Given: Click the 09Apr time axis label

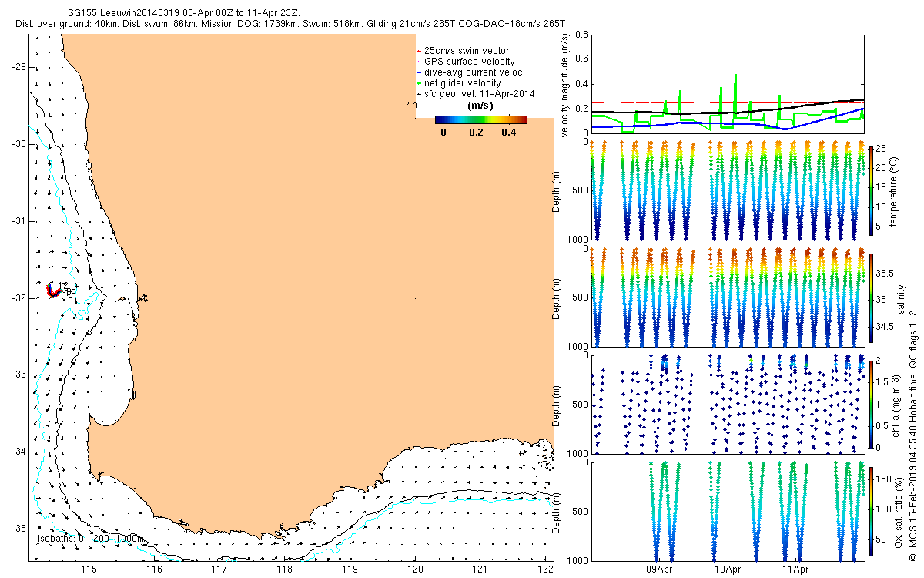Looking at the screenshot, I should click(659, 570).
